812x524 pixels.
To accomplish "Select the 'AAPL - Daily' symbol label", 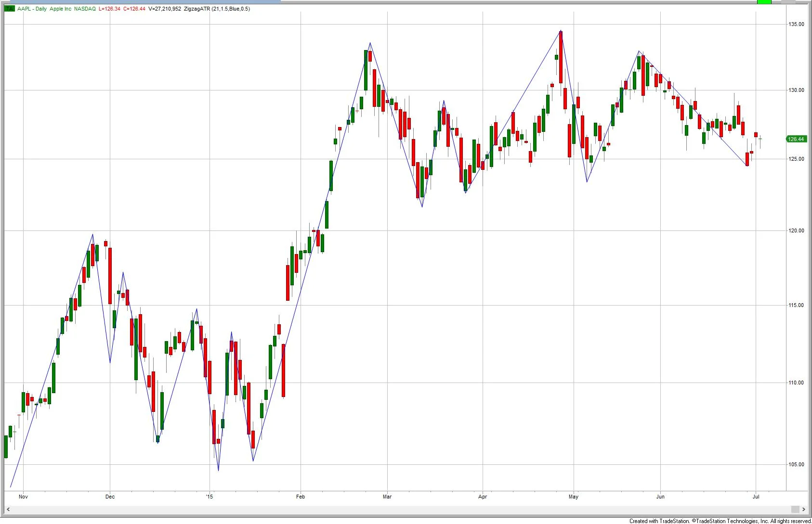I will coord(32,9).
